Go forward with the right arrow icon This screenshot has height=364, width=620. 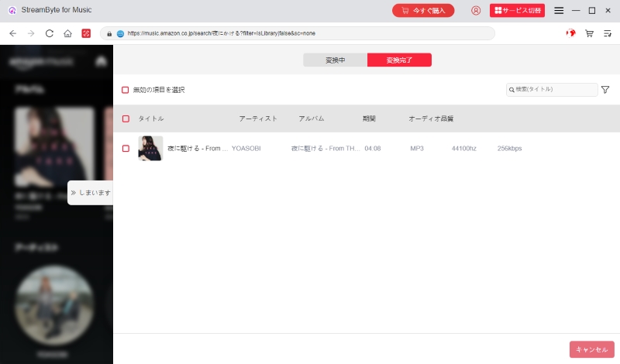(31, 33)
